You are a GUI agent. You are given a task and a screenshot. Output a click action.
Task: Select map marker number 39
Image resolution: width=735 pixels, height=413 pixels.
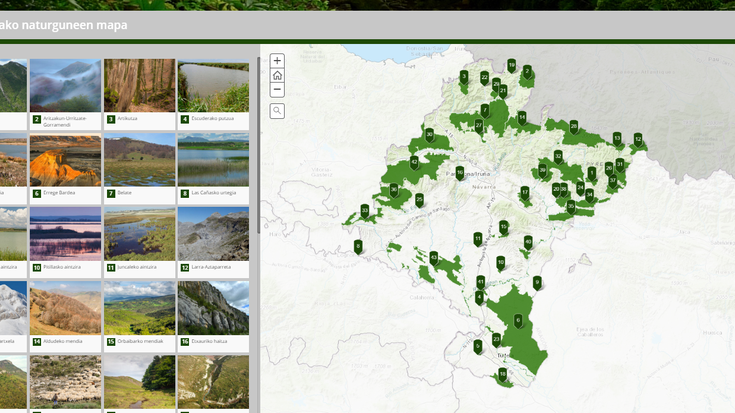[543, 171]
